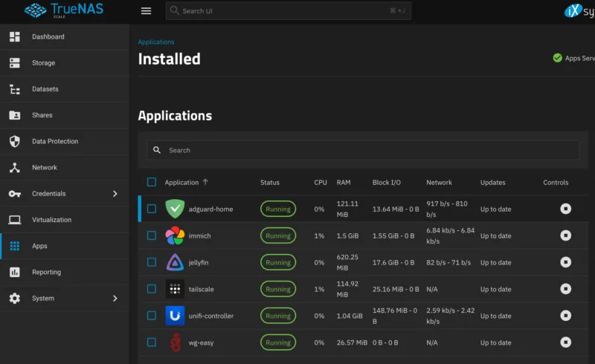Click the Shares folder icon
This screenshot has height=364, width=595.
tap(15, 115)
